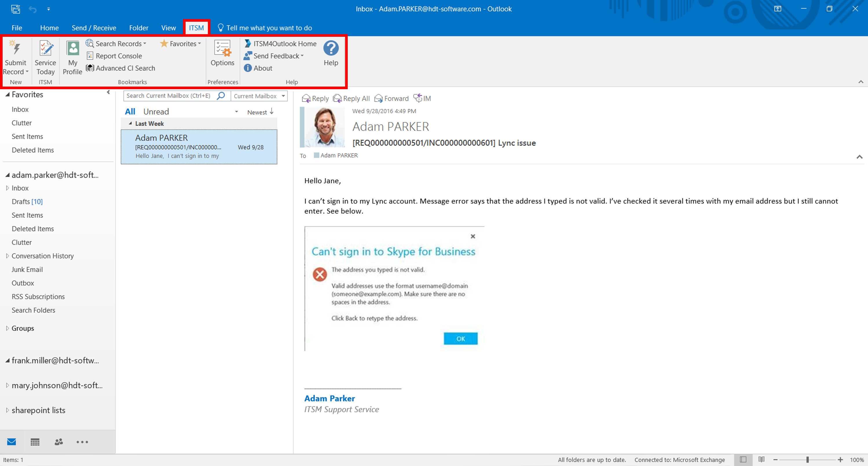Show All messages filter
The height and width of the screenshot is (466, 868).
point(130,112)
